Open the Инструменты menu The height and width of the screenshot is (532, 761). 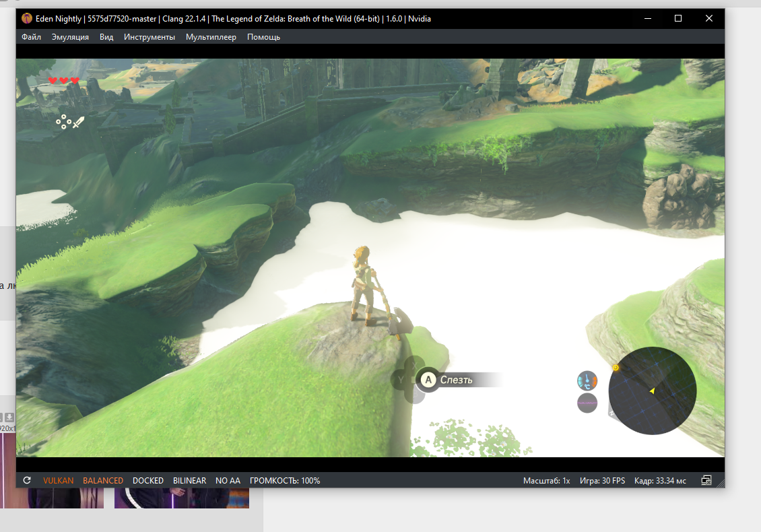pos(149,37)
